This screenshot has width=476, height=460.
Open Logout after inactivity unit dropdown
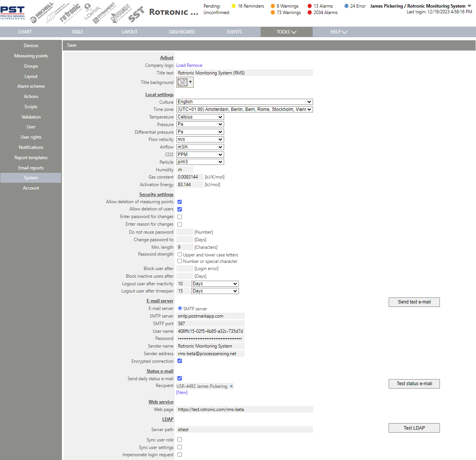click(215, 284)
